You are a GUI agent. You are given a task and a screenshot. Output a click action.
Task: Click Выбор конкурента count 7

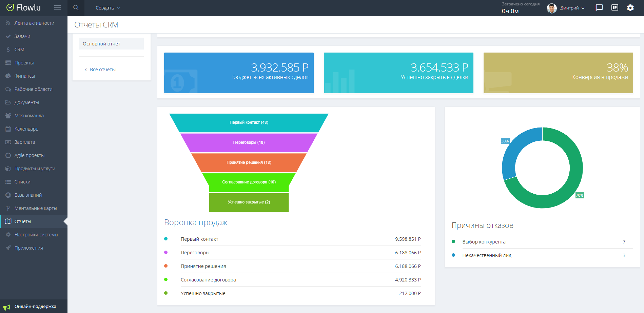point(624,242)
